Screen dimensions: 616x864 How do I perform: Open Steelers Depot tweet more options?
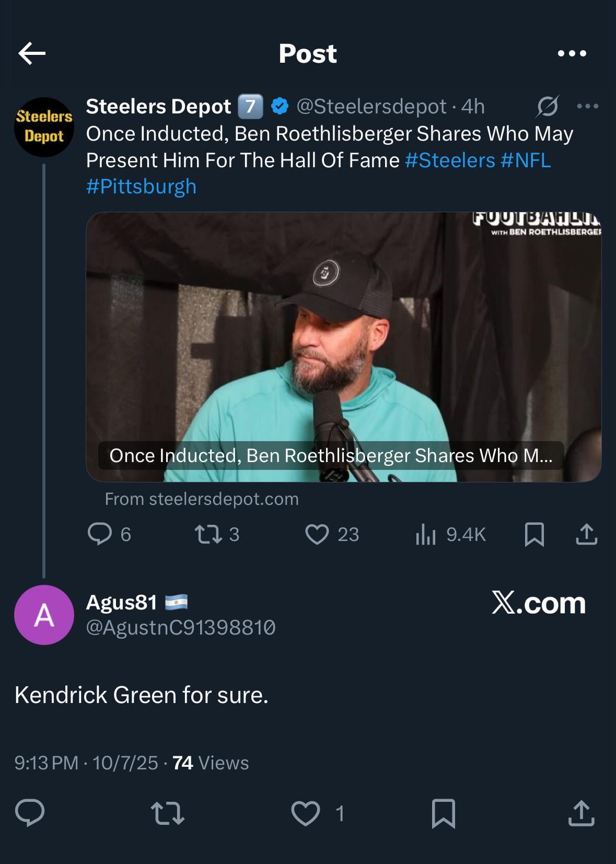pos(587,107)
